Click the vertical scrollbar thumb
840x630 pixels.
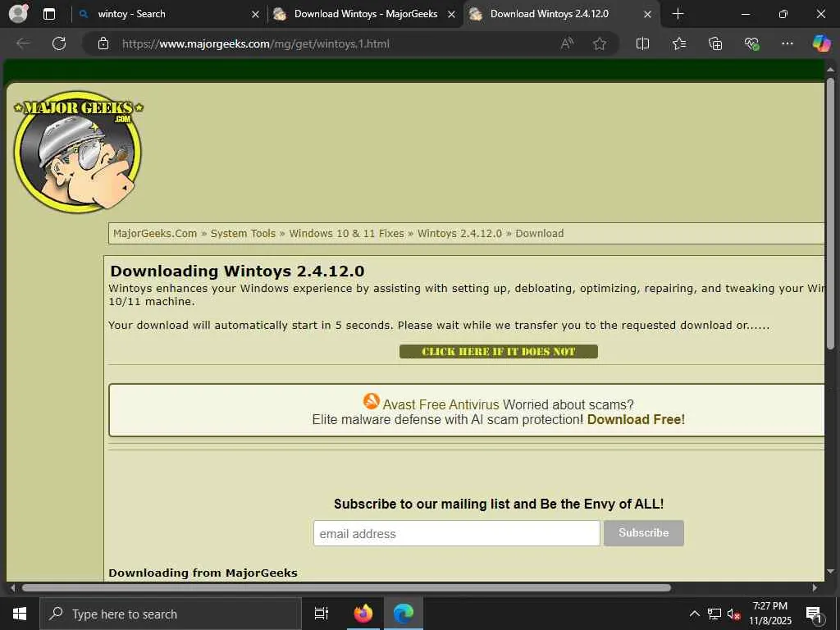click(x=830, y=214)
